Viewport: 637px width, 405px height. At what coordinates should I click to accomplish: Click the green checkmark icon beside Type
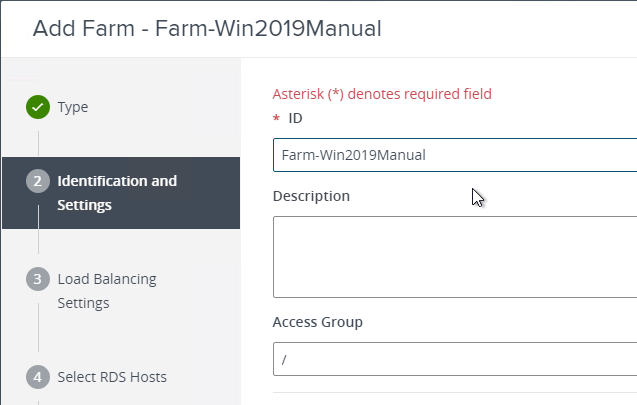[x=38, y=107]
